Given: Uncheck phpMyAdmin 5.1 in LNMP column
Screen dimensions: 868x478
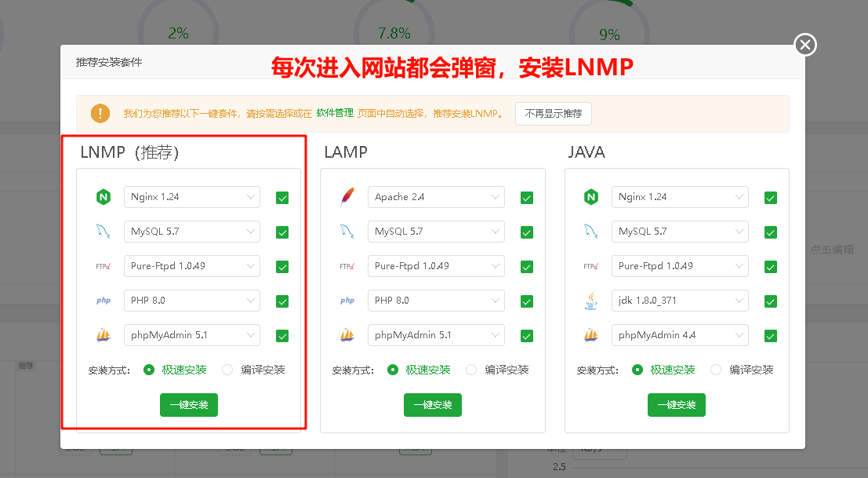Looking at the screenshot, I should pos(282,336).
